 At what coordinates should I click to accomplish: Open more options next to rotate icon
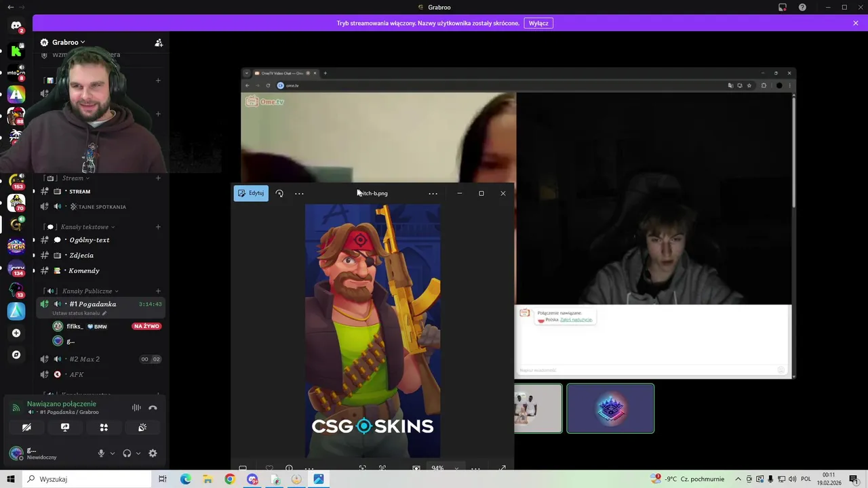299,193
